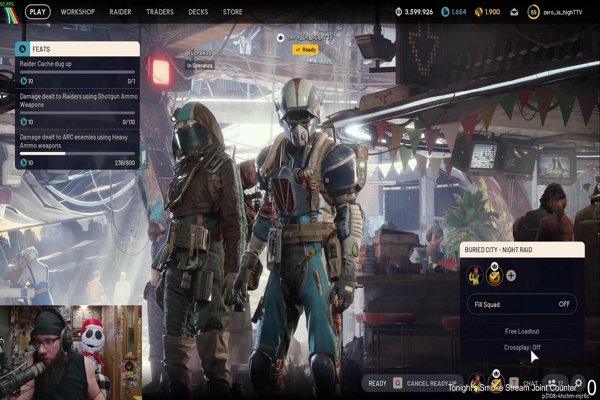Click the blue cred icon beside 1,654
The height and width of the screenshot is (400, 600).
[x=445, y=12]
